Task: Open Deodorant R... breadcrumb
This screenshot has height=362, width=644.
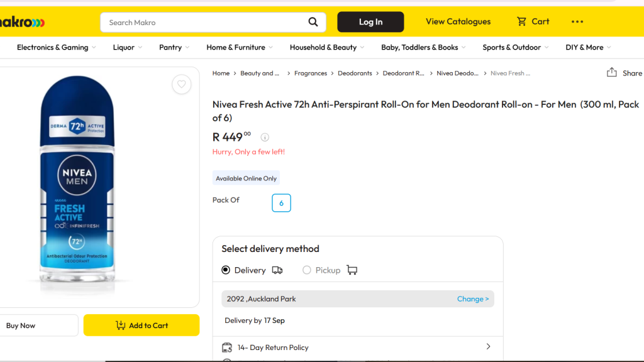Action: pyautogui.click(x=403, y=74)
